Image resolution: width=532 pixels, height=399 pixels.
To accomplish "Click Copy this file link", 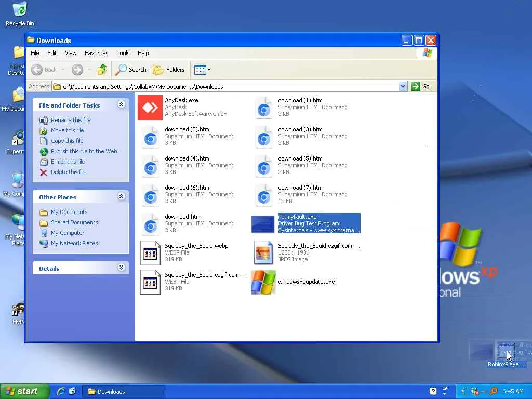I will click(67, 141).
